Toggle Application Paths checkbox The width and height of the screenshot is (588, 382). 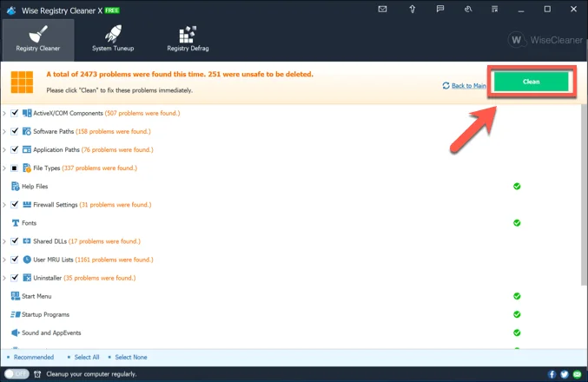tap(14, 149)
